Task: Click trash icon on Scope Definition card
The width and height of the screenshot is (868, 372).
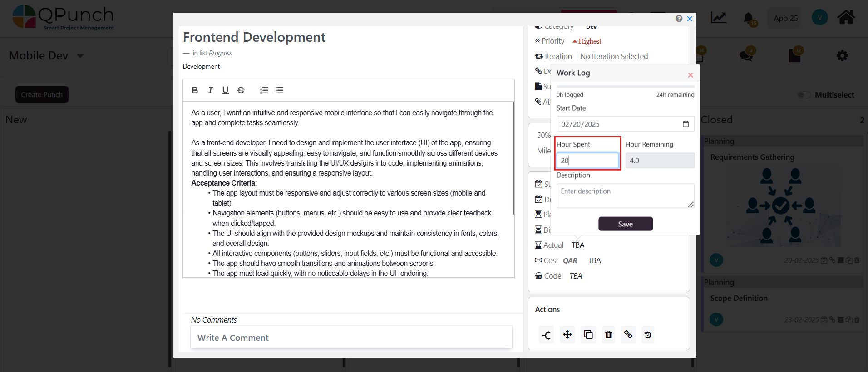Action: pos(857,320)
